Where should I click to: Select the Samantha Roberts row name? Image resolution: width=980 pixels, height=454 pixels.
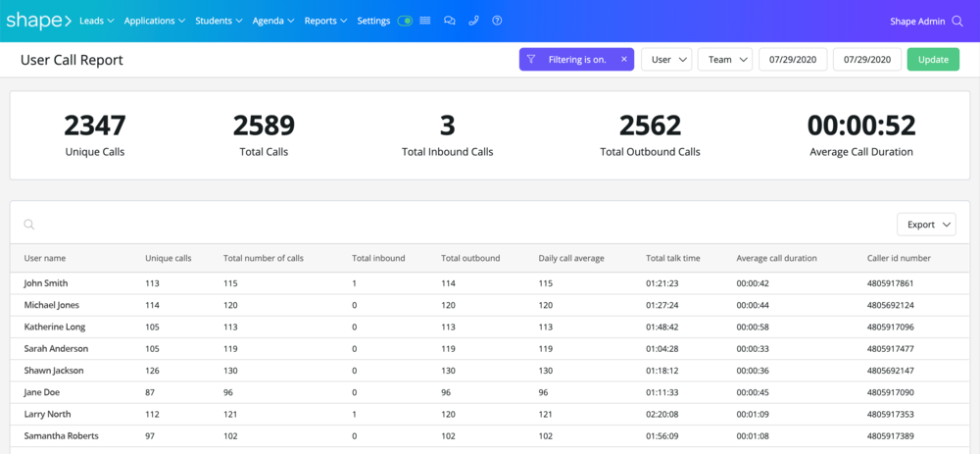coord(61,436)
